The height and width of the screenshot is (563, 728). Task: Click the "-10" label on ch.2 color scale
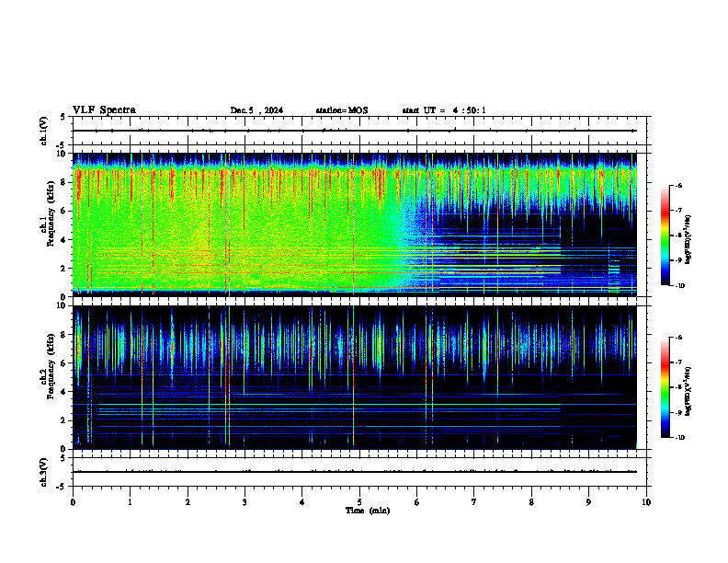(679, 438)
